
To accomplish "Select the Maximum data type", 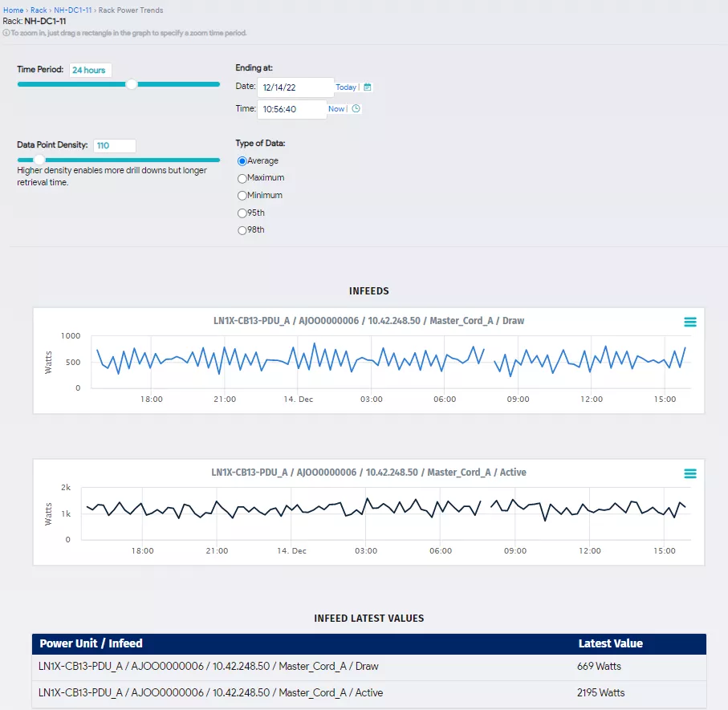I will 242,178.
